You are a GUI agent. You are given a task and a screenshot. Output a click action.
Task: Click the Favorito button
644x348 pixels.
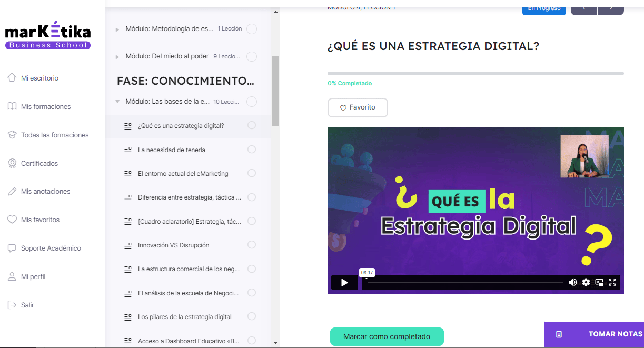(x=358, y=107)
